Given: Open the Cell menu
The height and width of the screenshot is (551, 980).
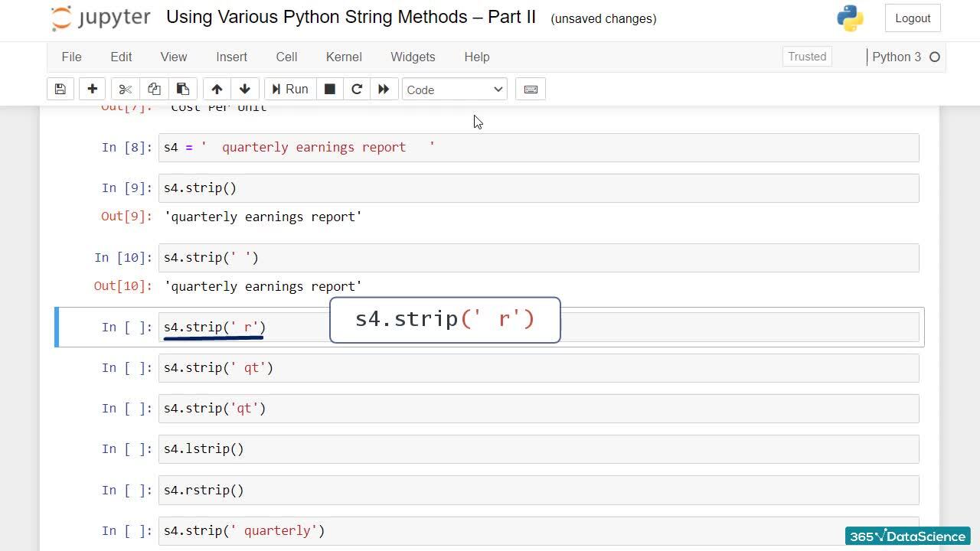Looking at the screenshot, I should coord(286,57).
